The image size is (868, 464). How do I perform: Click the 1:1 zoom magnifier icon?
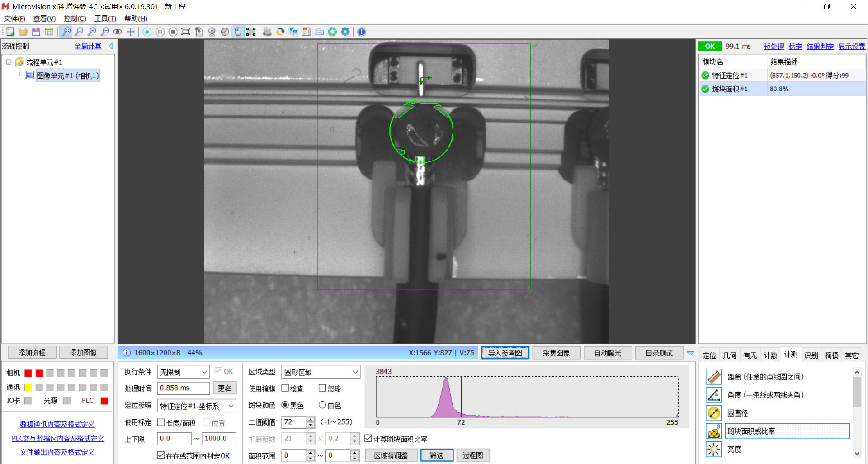click(x=79, y=32)
